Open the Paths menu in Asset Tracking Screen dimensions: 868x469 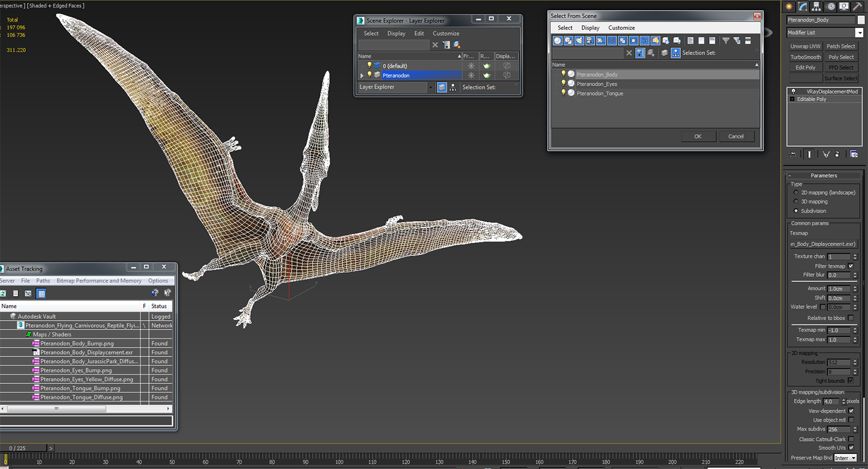pyautogui.click(x=43, y=281)
